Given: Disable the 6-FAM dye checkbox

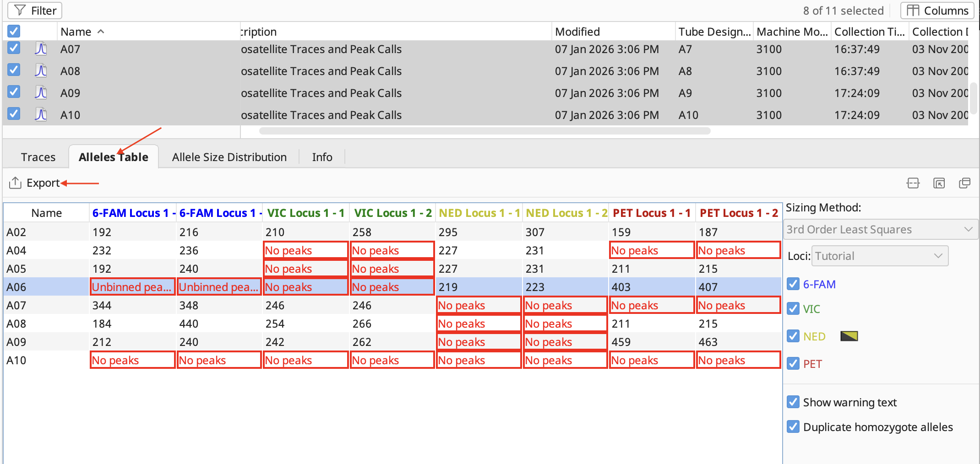Looking at the screenshot, I should pyautogui.click(x=793, y=284).
